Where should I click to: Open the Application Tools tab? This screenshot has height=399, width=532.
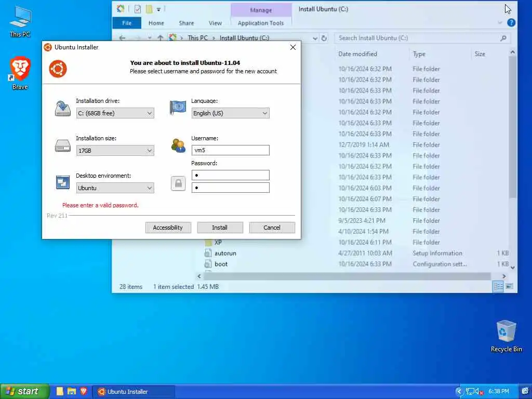(x=261, y=23)
